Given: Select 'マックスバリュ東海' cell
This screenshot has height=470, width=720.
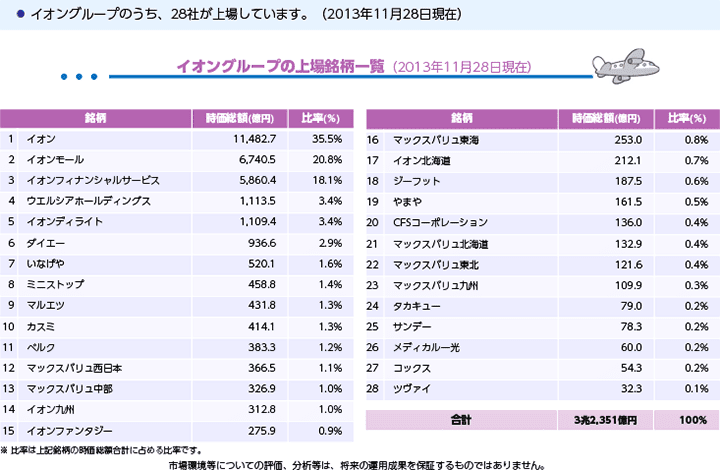Looking at the screenshot, I should (436, 140).
